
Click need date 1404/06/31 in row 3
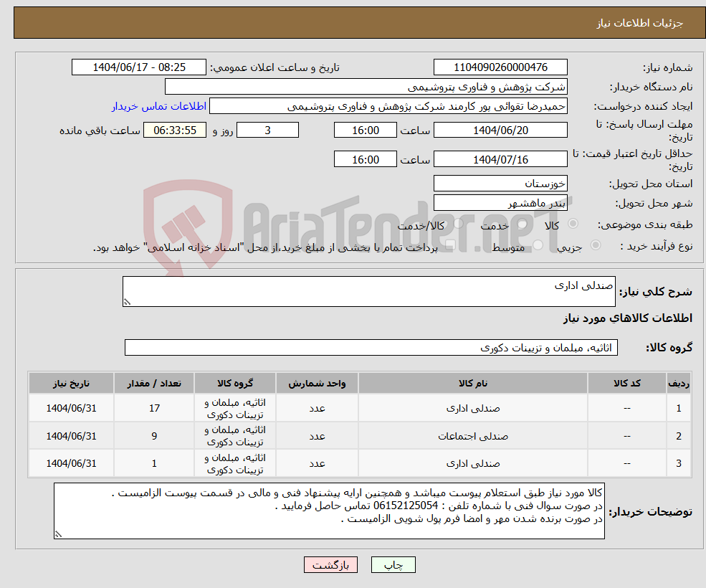pos(71,463)
